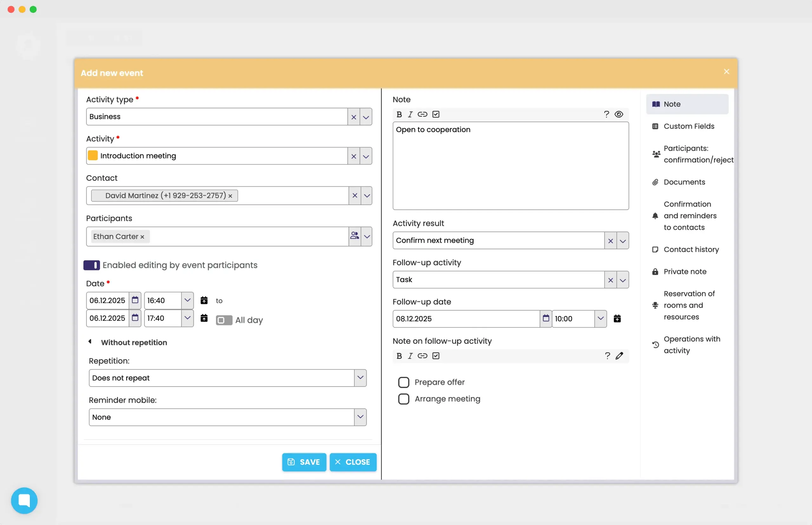Toggle Enabled editing by event participants

point(92,265)
